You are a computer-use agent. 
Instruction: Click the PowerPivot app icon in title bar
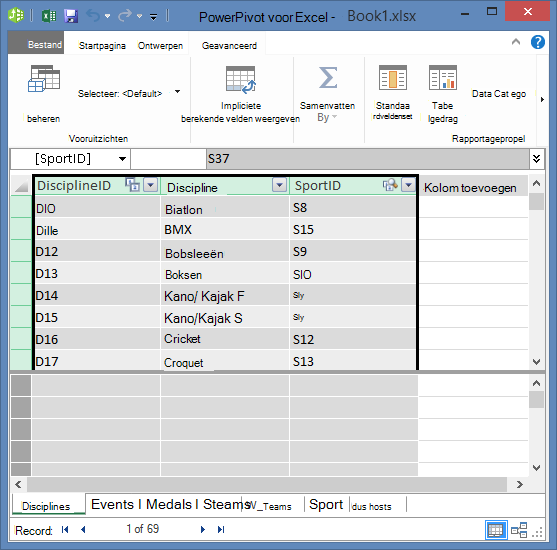16,15
